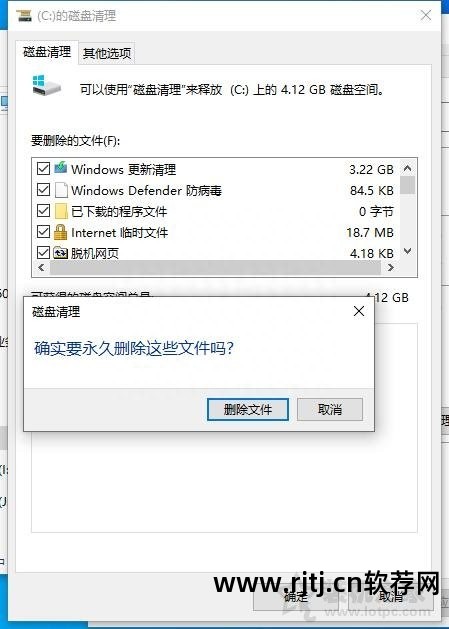This screenshot has height=629, width=449.
Task: Click the C: drive icon beside the description
Action: 46,85
